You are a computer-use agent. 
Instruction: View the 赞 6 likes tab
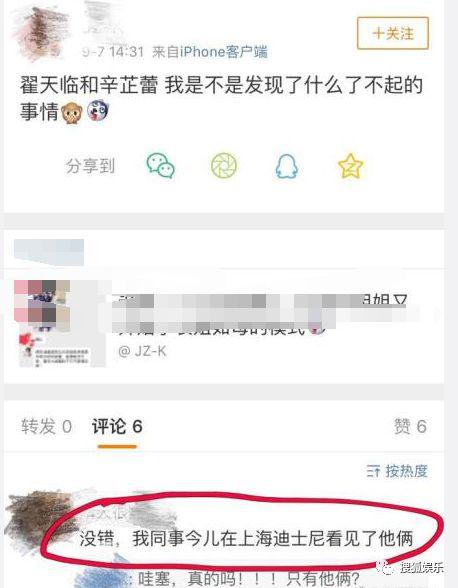[x=410, y=426]
